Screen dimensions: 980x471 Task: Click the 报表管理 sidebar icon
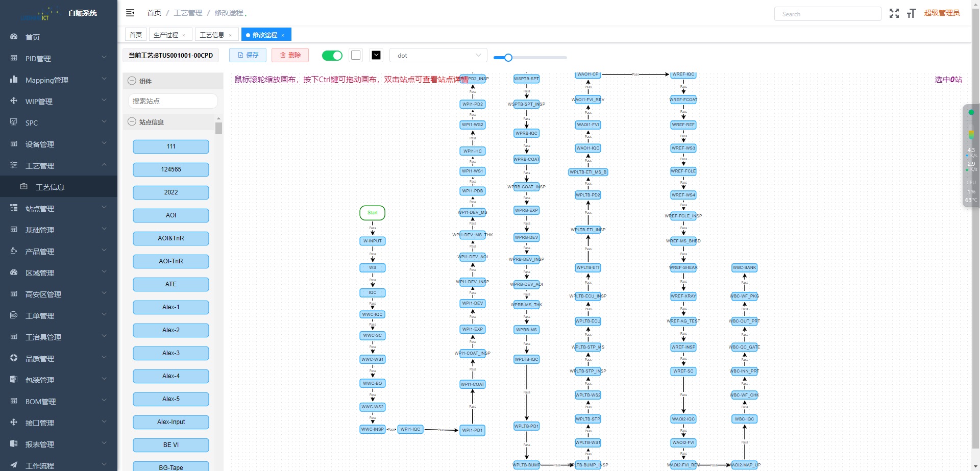pos(14,444)
